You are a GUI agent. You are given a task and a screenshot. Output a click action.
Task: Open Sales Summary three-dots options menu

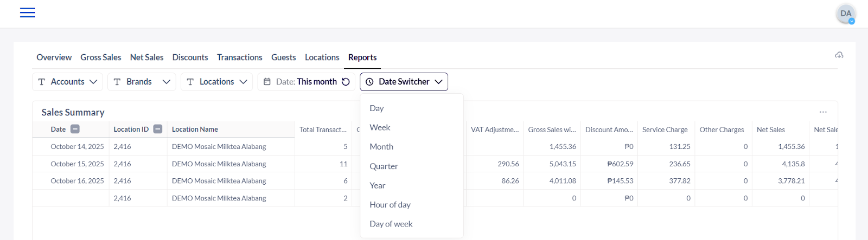(823, 112)
